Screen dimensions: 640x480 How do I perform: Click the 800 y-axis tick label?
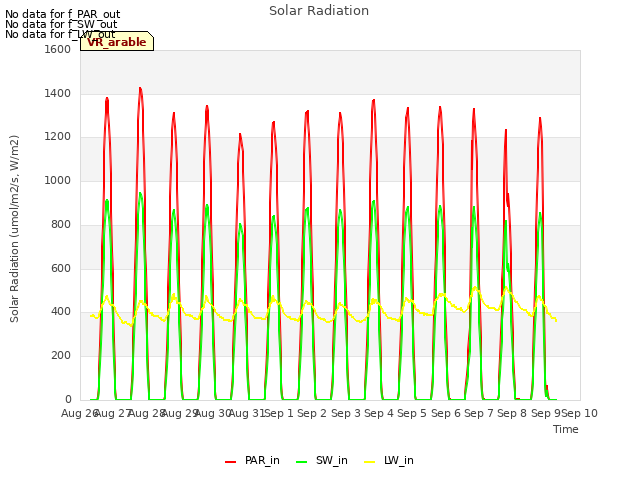61,224
